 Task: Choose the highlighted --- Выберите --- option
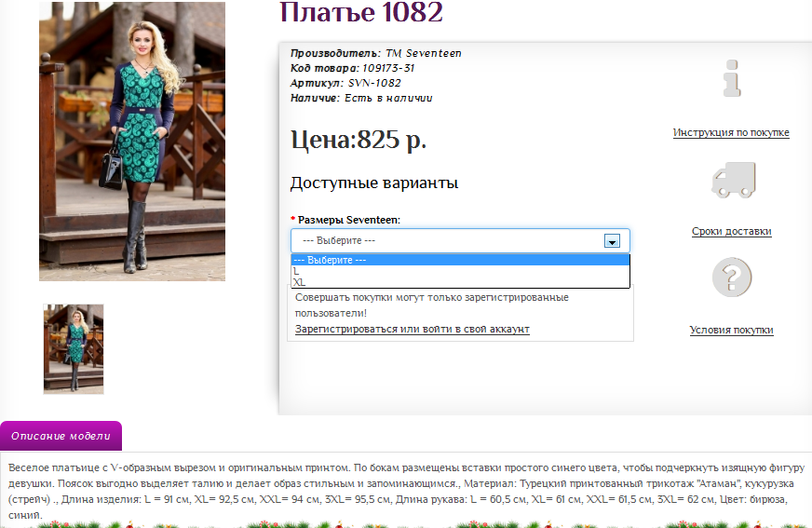click(x=460, y=260)
